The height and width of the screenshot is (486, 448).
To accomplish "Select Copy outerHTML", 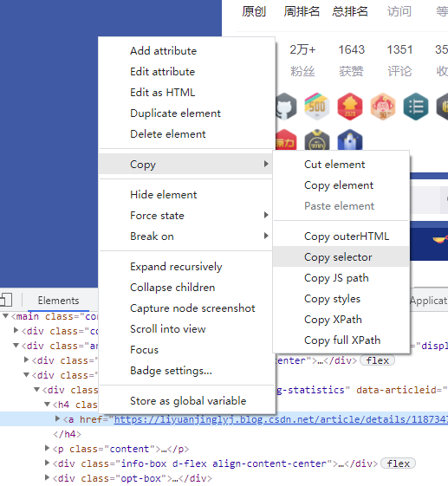I will (x=347, y=237).
